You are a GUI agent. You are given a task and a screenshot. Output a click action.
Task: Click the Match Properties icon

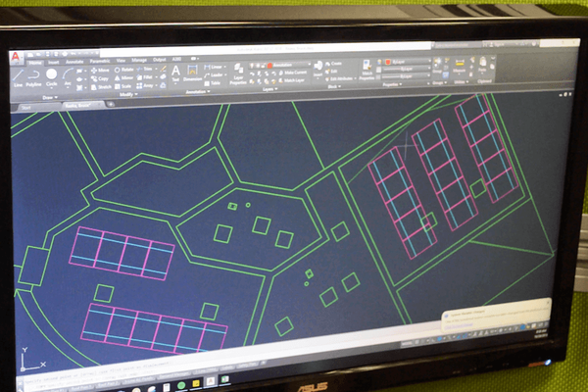pyautogui.click(x=367, y=70)
